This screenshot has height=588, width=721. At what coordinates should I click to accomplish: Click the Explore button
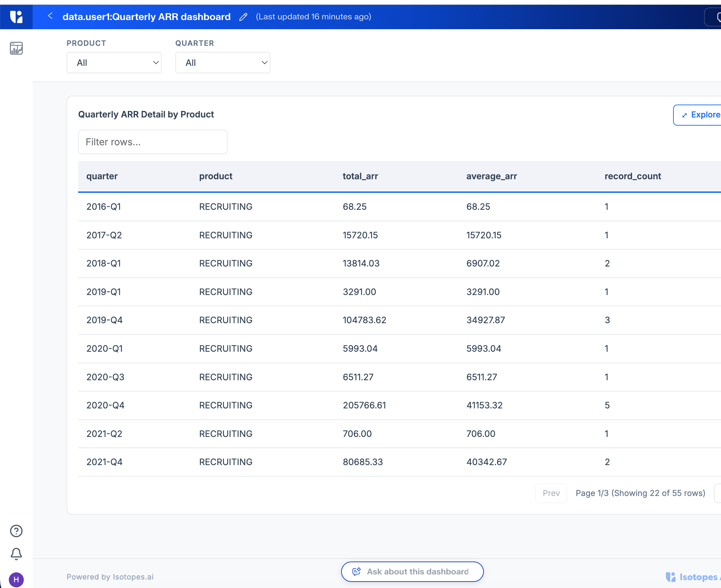click(x=697, y=115)
